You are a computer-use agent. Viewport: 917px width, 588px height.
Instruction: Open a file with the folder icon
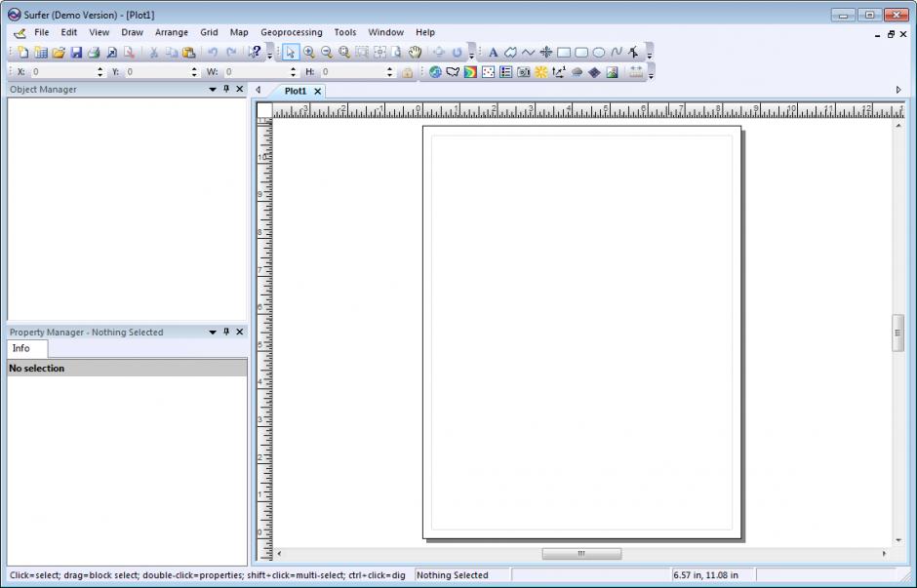(59, 53)
